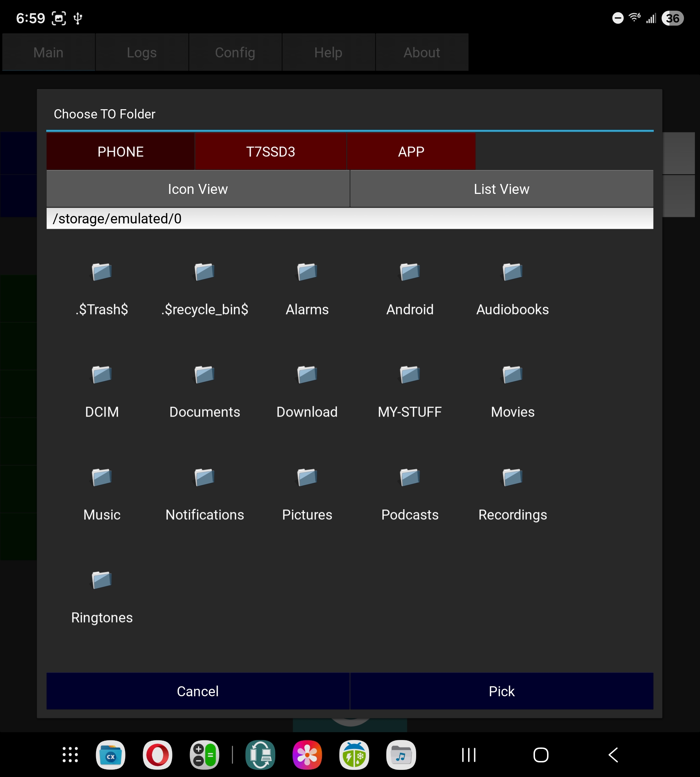Cancel the folder selection dialog
The height and width of the screenshot is (777, 700).
(198, 691)
